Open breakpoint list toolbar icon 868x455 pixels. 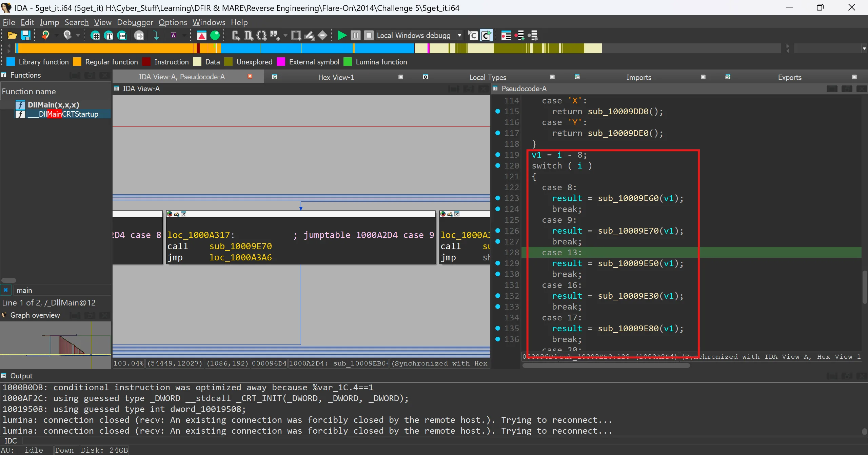pos(506,35)
